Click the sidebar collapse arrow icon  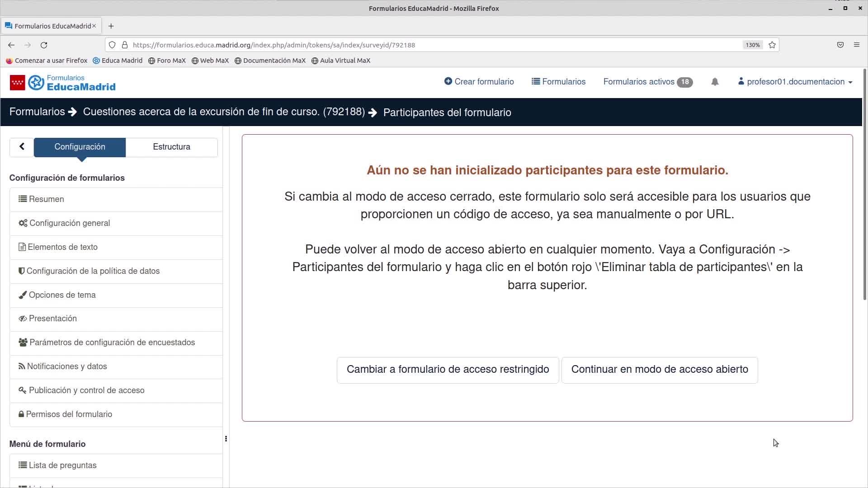(x=22, y=147)
